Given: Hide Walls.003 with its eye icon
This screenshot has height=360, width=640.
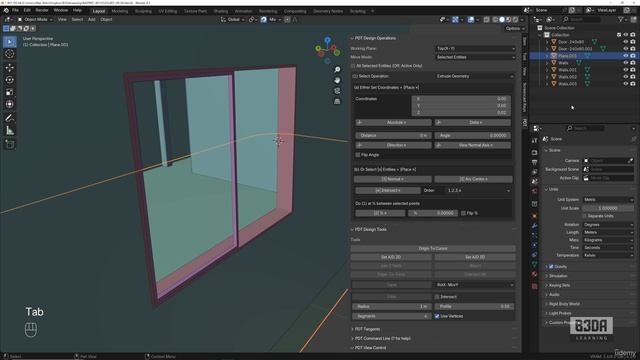Looking at the screenshot, I should pyautogui.click(x=626, y=84).
